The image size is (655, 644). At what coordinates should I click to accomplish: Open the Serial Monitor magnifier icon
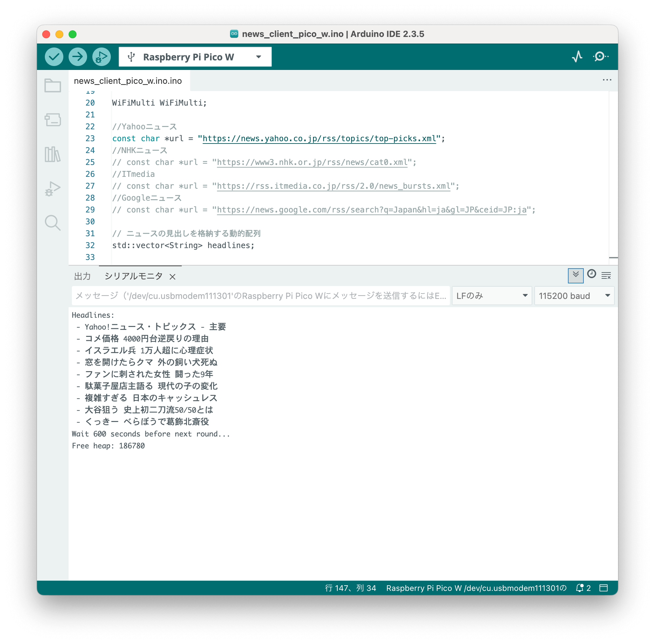[x=601, y=56]
